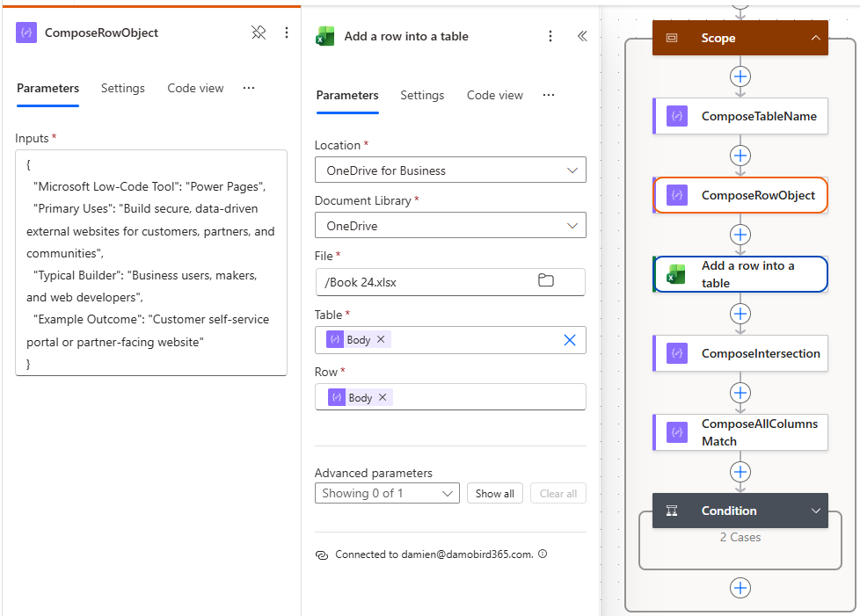Show more tabs in Add a row panel
Viewport: 860px width, 616px height.
[x=549, y=96]
